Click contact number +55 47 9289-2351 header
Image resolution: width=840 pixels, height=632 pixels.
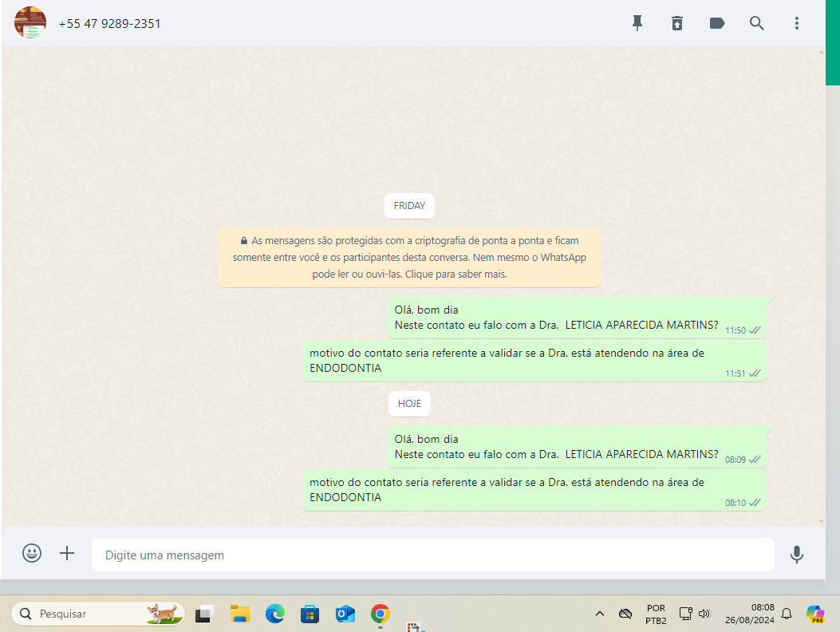109,24
